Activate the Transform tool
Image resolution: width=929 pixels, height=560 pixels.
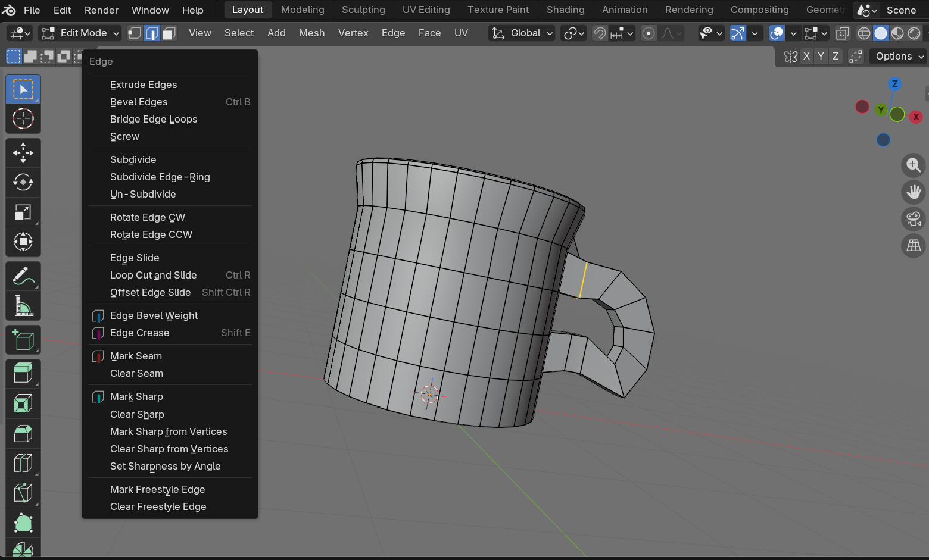(23, 242)
